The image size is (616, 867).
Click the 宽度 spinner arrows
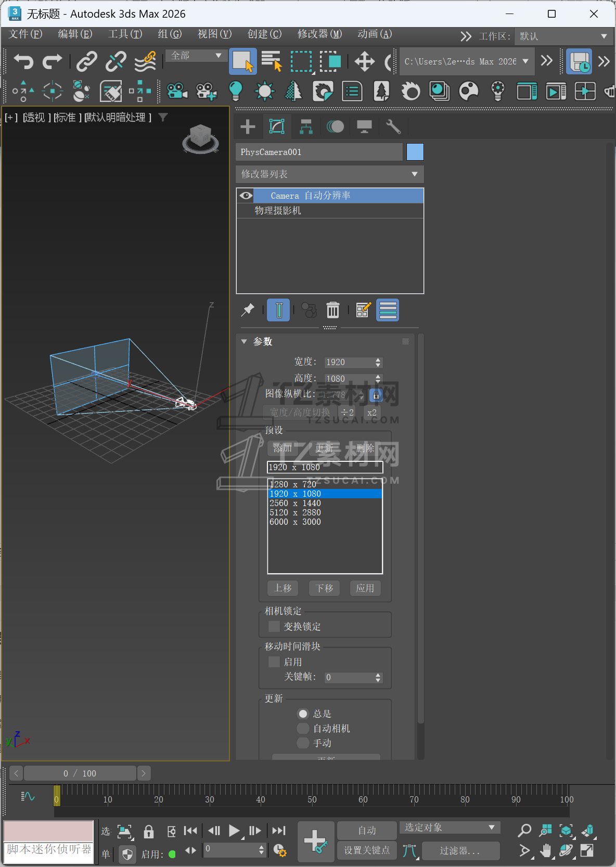pyautogui.click(x=378, y=363)
